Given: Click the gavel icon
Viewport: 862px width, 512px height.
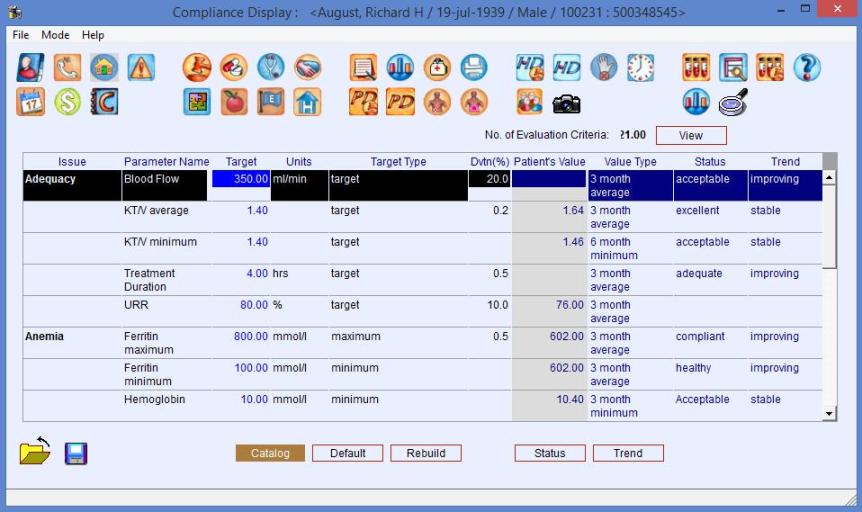Looking at the screenshot, I should click(x=197, y=68).
